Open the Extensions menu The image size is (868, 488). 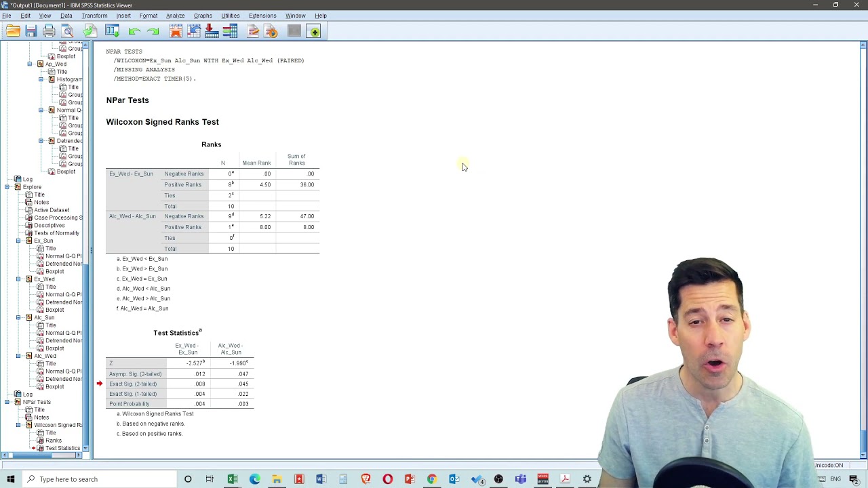(x=262, y=16)
